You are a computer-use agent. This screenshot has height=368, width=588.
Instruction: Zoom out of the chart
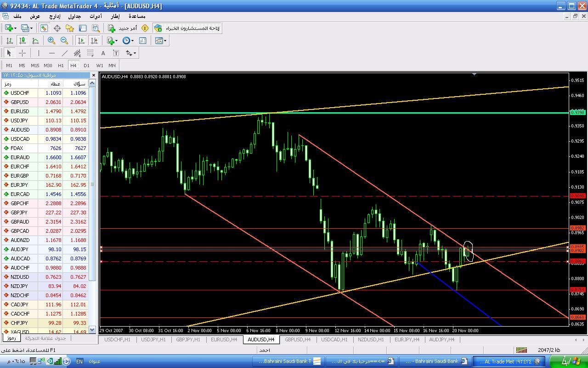click(64, 40)
